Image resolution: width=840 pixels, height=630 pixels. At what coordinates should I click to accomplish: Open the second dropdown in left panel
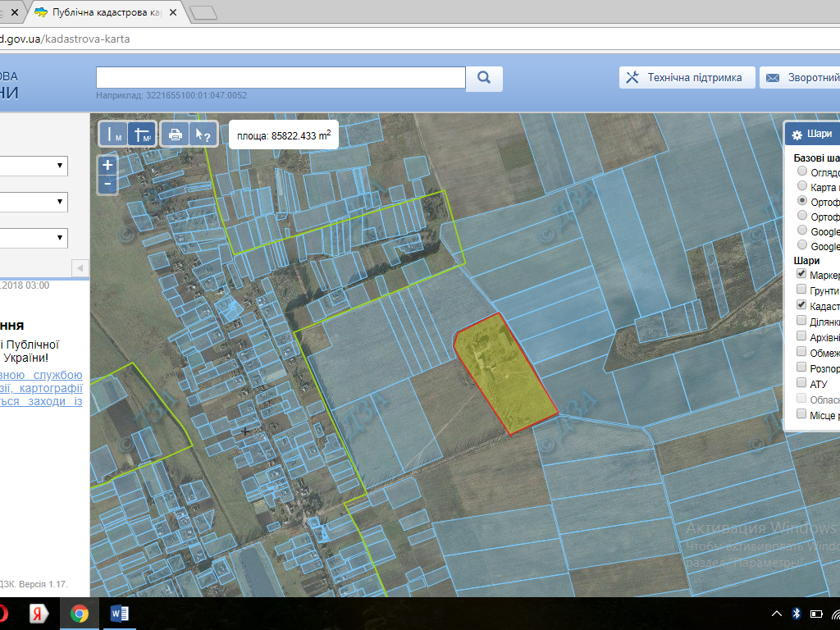tap(33, 202)
